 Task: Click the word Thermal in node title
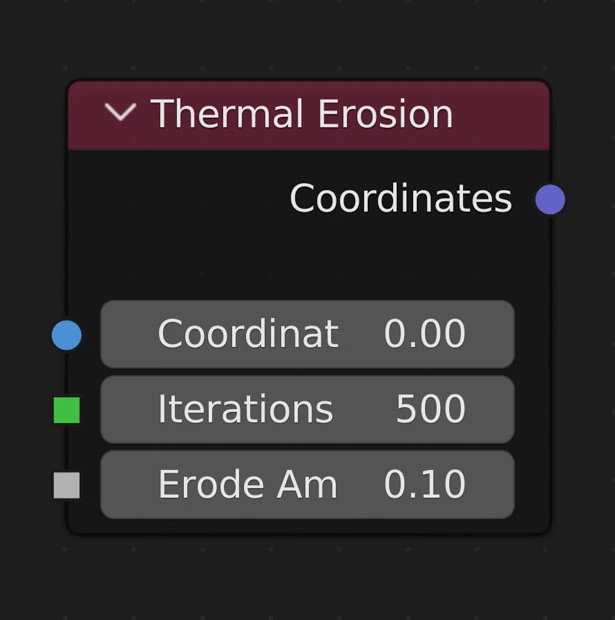coord(219,114)
